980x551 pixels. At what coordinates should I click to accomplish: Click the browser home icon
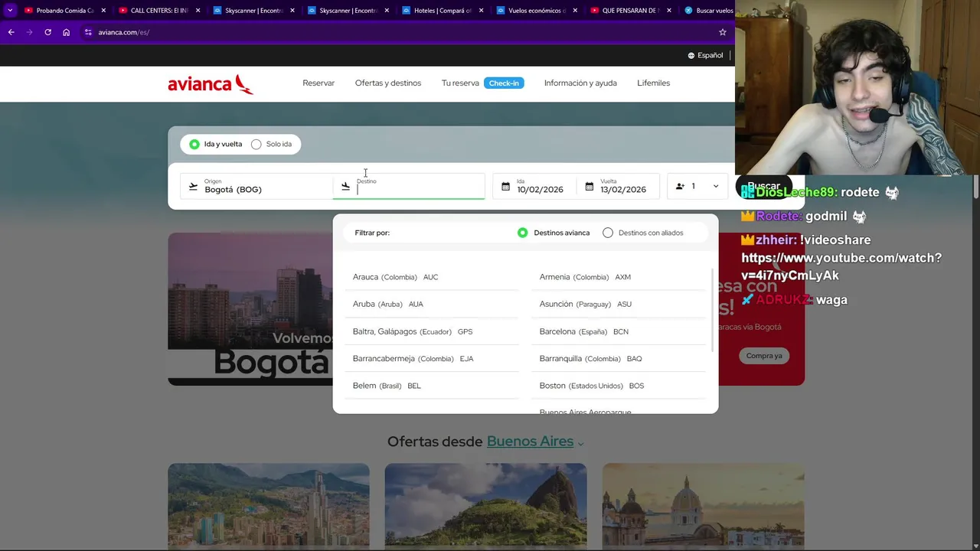(66, 32)
